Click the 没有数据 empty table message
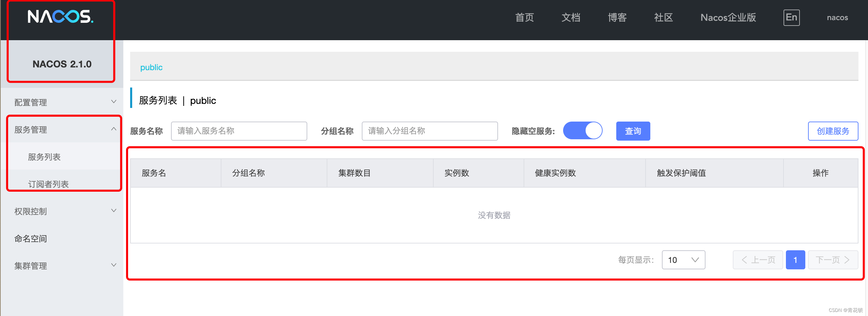Image resolution: width=868 pixels, height=316 pixels. [x=494, y=215]
